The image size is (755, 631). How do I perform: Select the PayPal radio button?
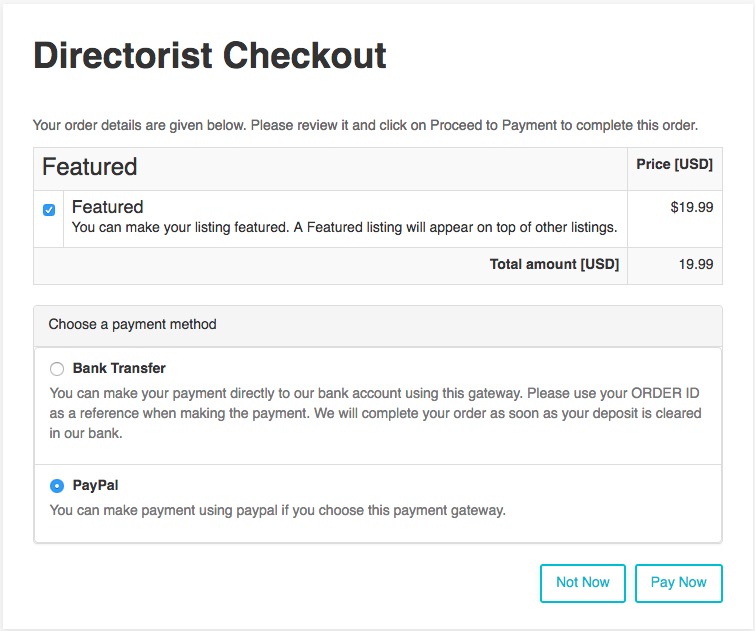pyautogui.click(x=57, y=486)
